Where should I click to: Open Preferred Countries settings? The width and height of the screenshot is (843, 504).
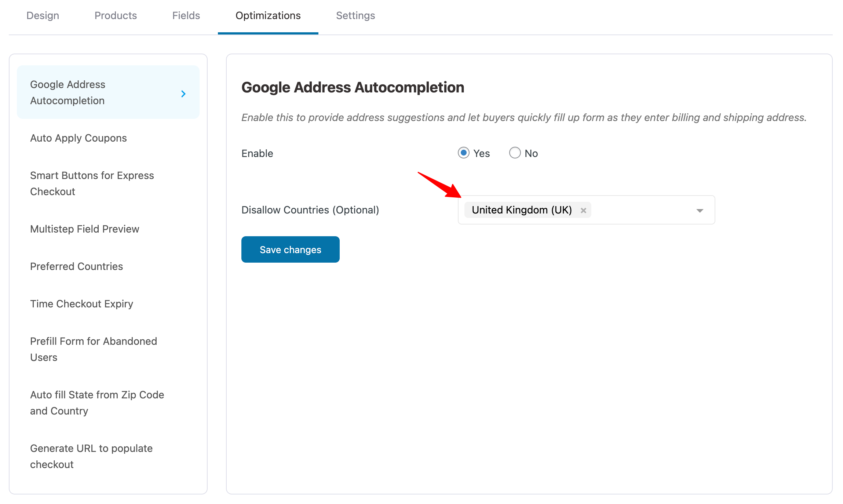click(76, 266)
